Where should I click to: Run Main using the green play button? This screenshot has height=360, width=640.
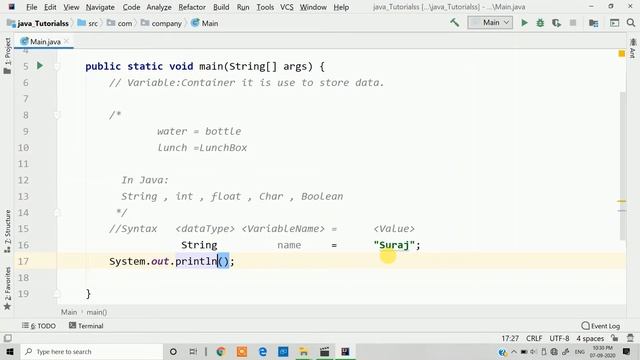[x=524, y=23]
